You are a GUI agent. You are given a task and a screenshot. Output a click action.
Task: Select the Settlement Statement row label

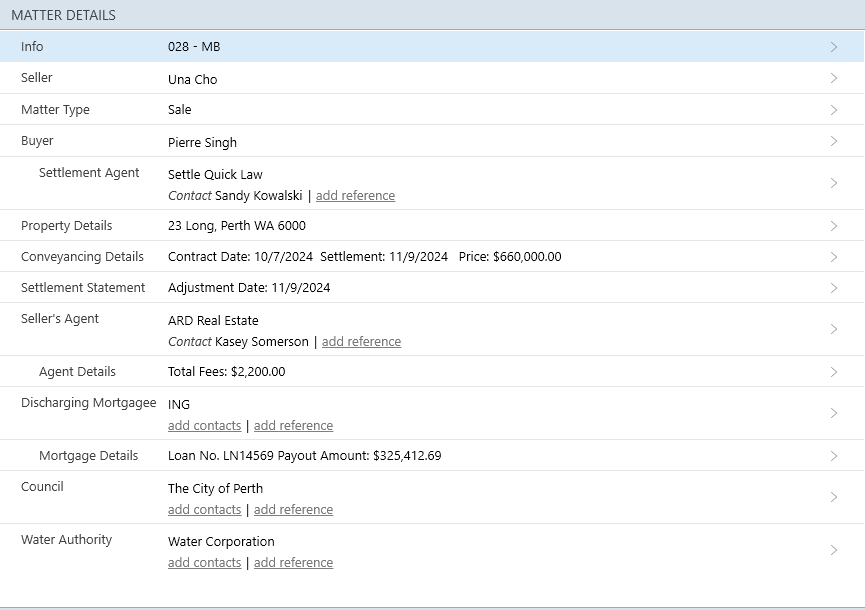click(83, 288)
